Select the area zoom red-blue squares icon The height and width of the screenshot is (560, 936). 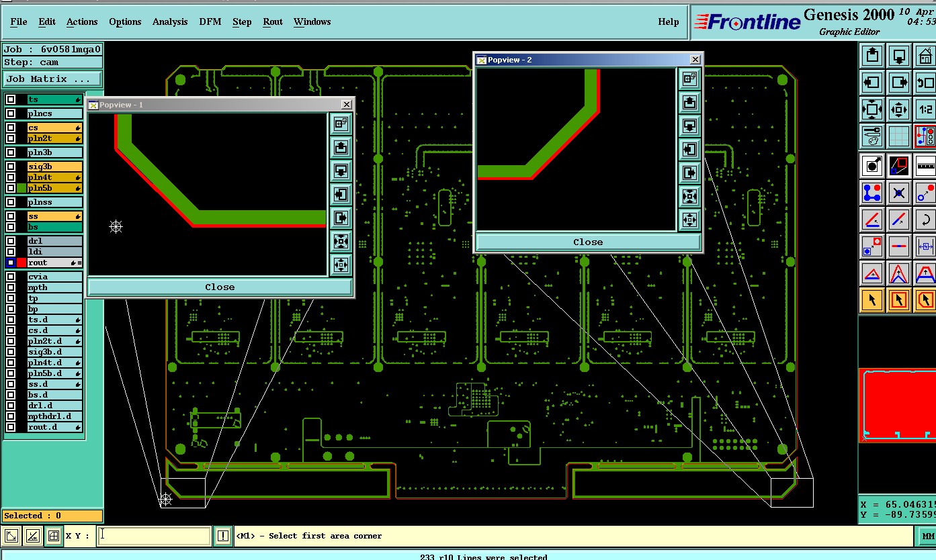pos(899,165)
